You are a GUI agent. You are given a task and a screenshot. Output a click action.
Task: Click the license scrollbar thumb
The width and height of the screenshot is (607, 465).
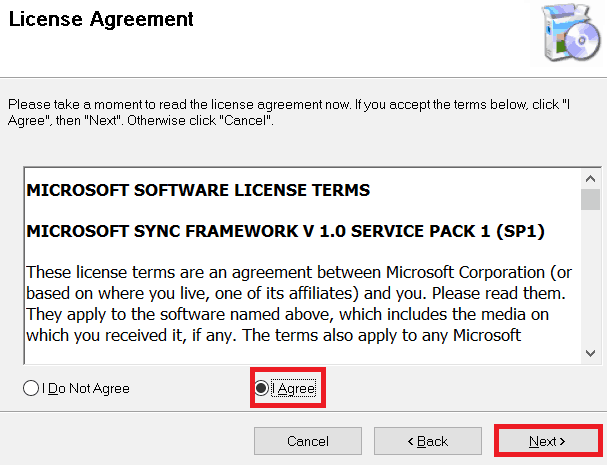click(x=590, y=199)
